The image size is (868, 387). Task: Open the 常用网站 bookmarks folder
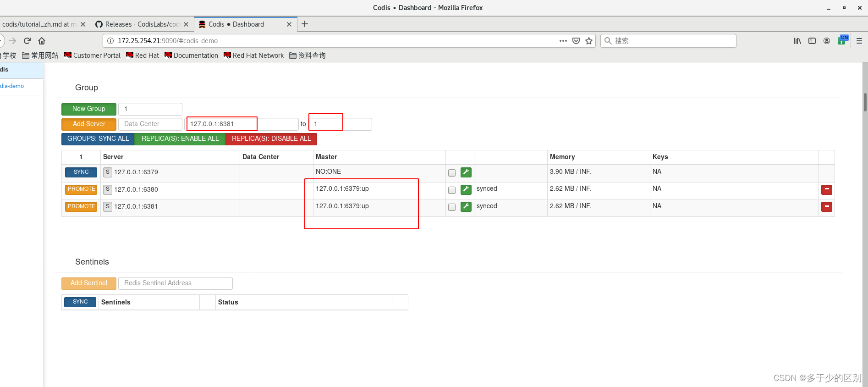coord(40,55)
